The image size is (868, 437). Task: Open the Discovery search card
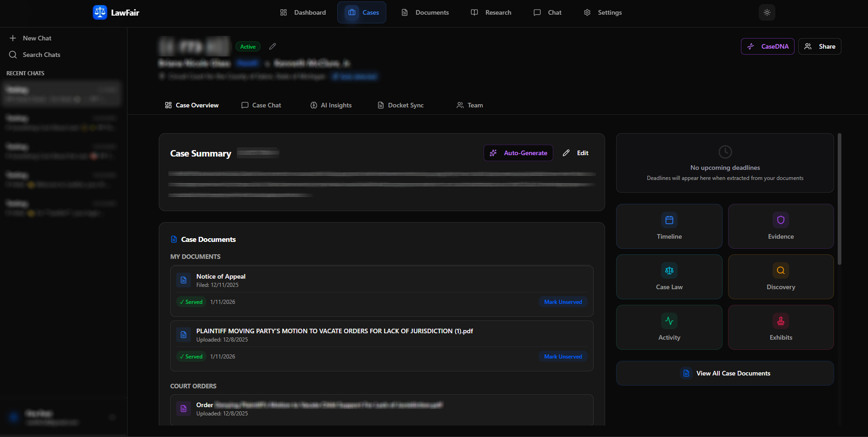pos(781,277)
